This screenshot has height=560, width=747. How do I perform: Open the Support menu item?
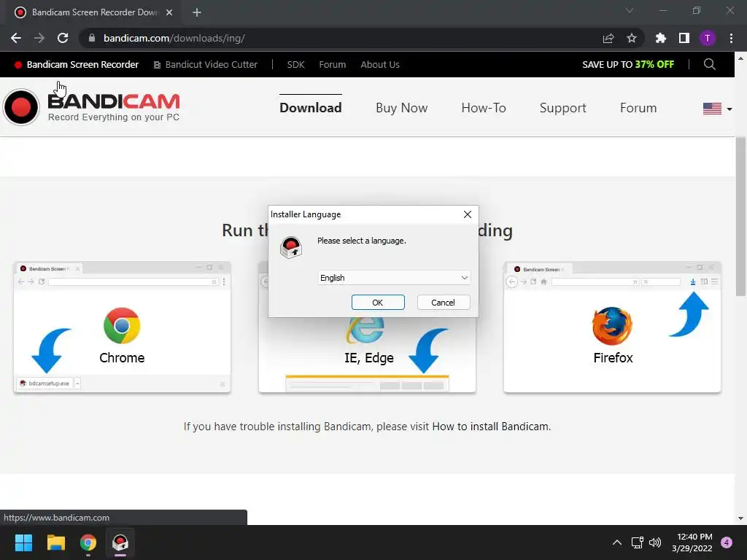pyautogui.click(x=562, y=108)
